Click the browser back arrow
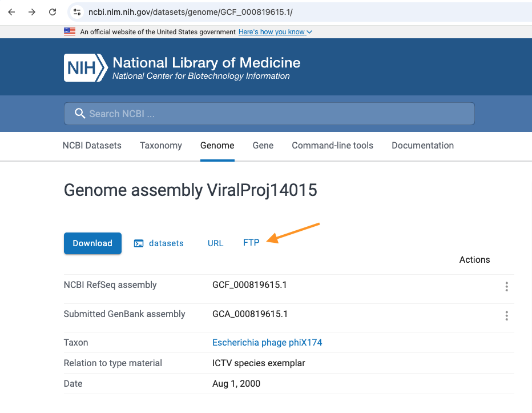532x413 pixels. pos(11,12)
